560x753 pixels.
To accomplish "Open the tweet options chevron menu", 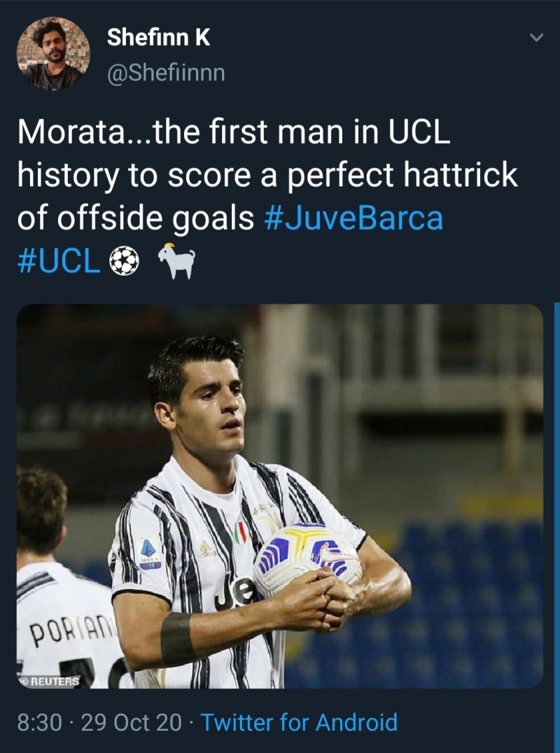I will tap(535, 38).
